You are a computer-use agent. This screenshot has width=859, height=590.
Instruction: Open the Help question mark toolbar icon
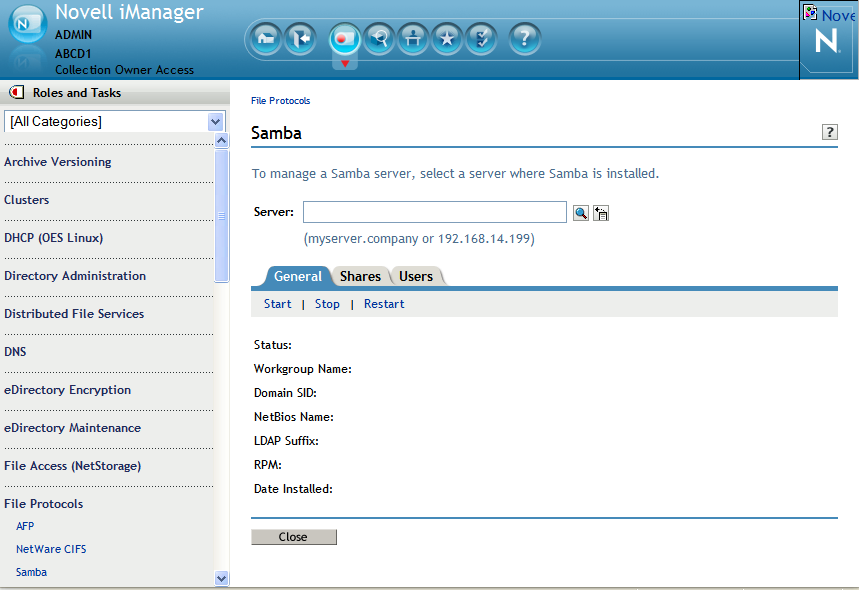click(525, 39)
